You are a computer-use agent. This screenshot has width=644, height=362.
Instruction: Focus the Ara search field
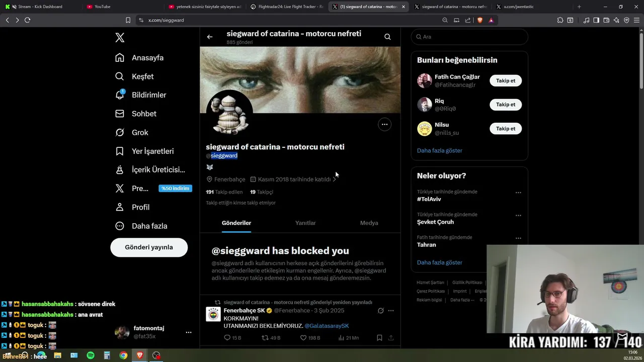[x=469, y=37]
